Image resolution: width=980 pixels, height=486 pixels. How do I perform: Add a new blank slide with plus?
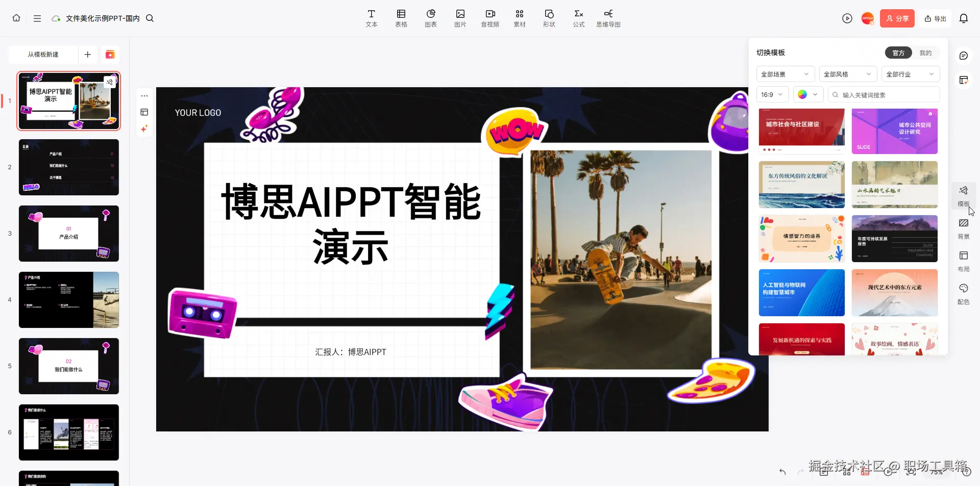click(x=88, y=55)
